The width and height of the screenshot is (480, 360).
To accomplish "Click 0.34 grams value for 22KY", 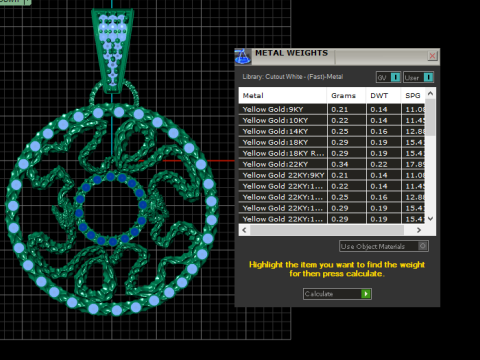I will coord(340,164).
